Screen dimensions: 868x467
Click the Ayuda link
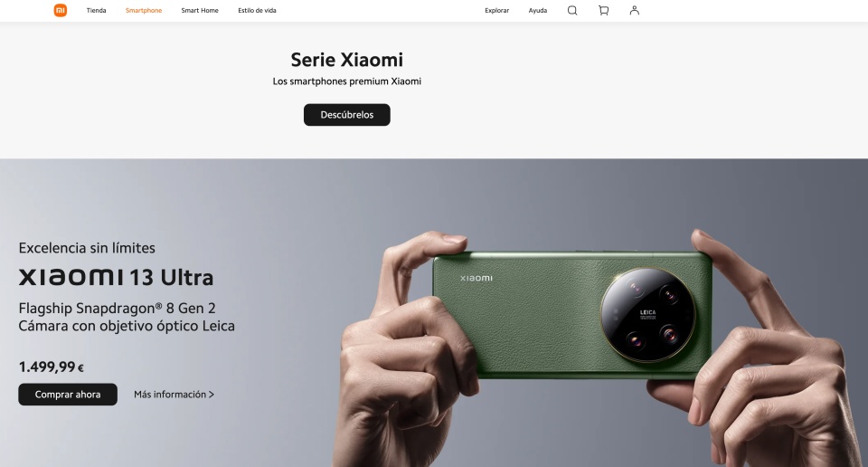point(537,11)
